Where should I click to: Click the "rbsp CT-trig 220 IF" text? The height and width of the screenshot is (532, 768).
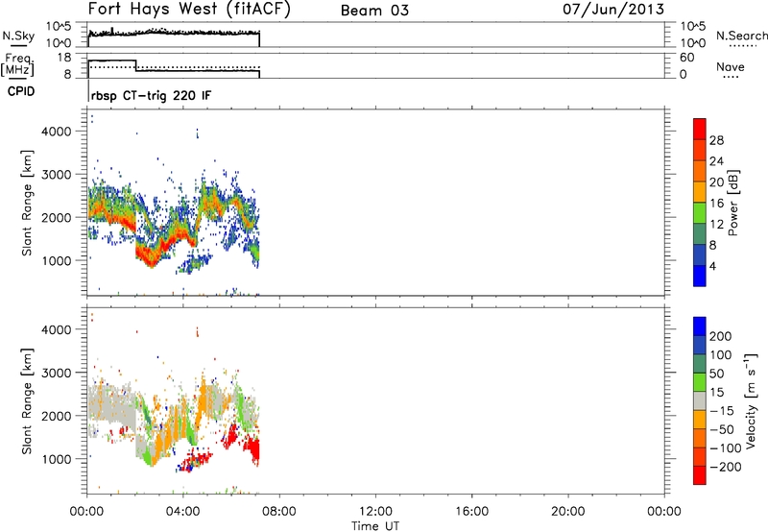152,95
